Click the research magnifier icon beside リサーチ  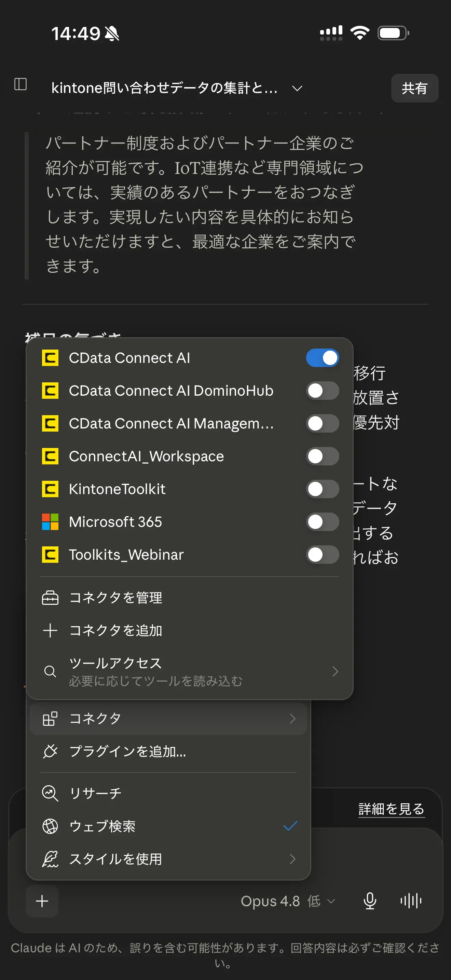(x=50, y=793)
